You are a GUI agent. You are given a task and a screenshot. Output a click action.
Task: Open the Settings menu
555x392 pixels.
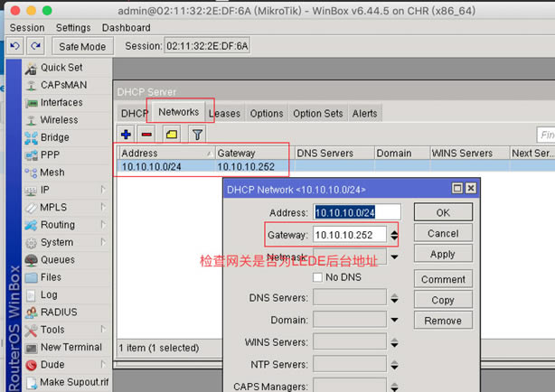(73, 28)
